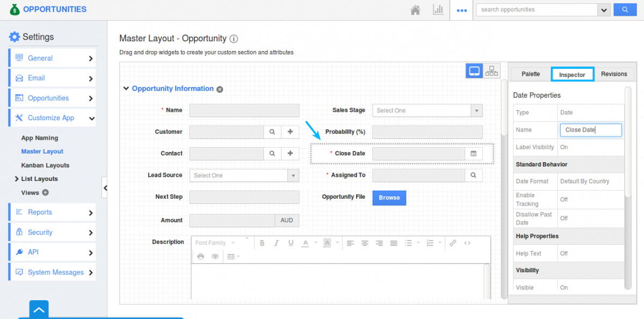Switch to the hierarchy layout view icon
Image resolution: width=644 pixels, height=319 pixels.
tap(491, 71)
